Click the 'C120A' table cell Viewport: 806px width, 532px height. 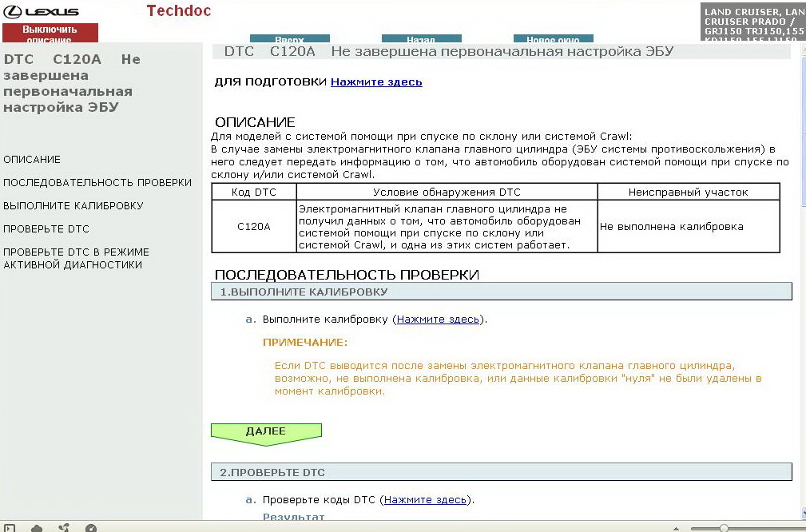pyautogui.click(x=254, y=227)
